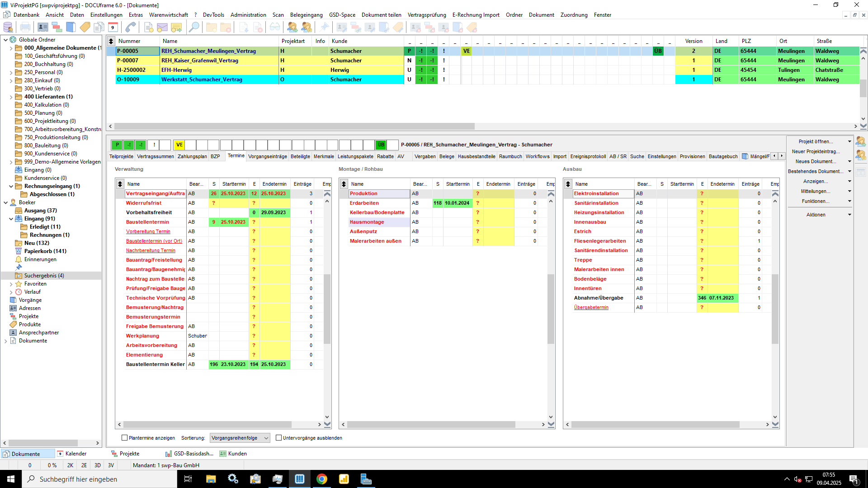Switch to the Zahlungsplan tab
868x488 pixels.
tap(192, 156)
